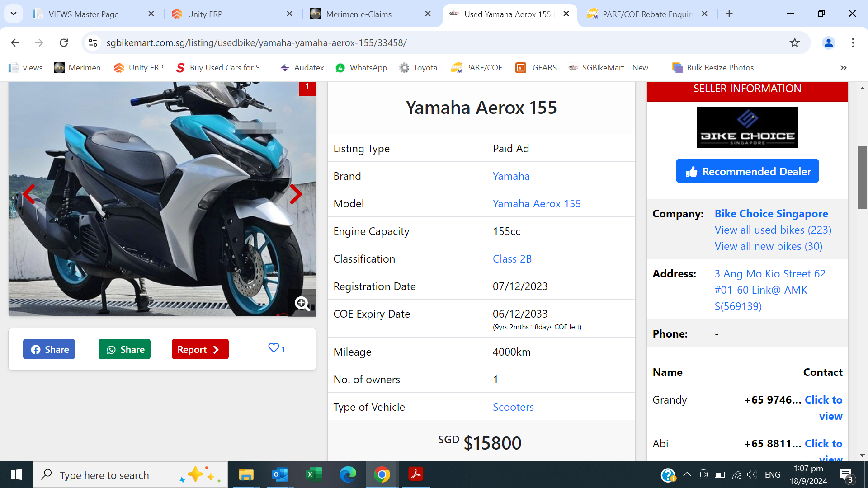Switch to PARF/COE Rebate Enquiry tab

[x=646, y=14]
